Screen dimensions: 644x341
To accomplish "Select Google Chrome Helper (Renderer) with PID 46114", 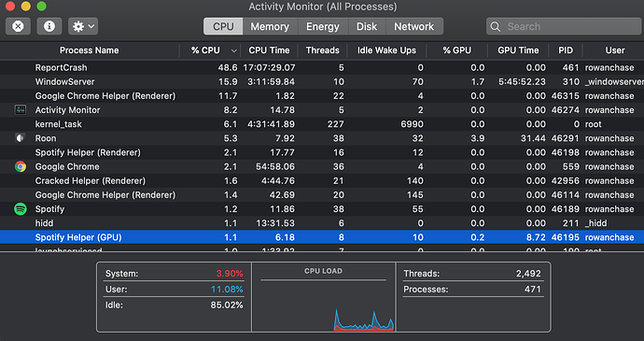I will (105, 195).
